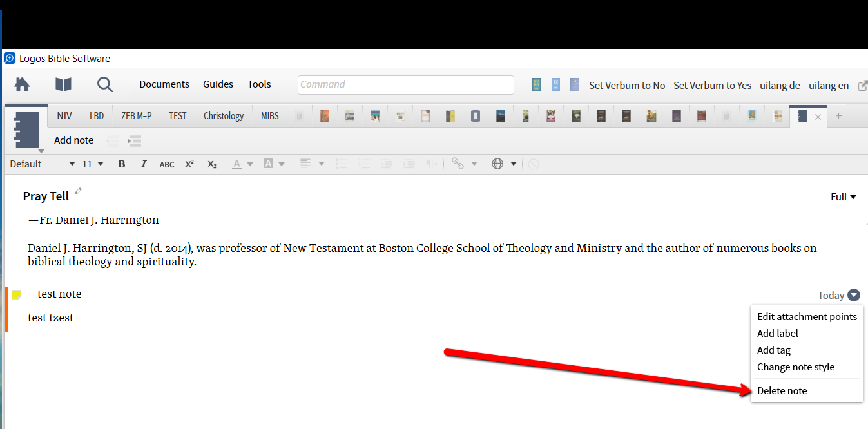Open the blue shield book tab
868x429 pixels.
475,116
